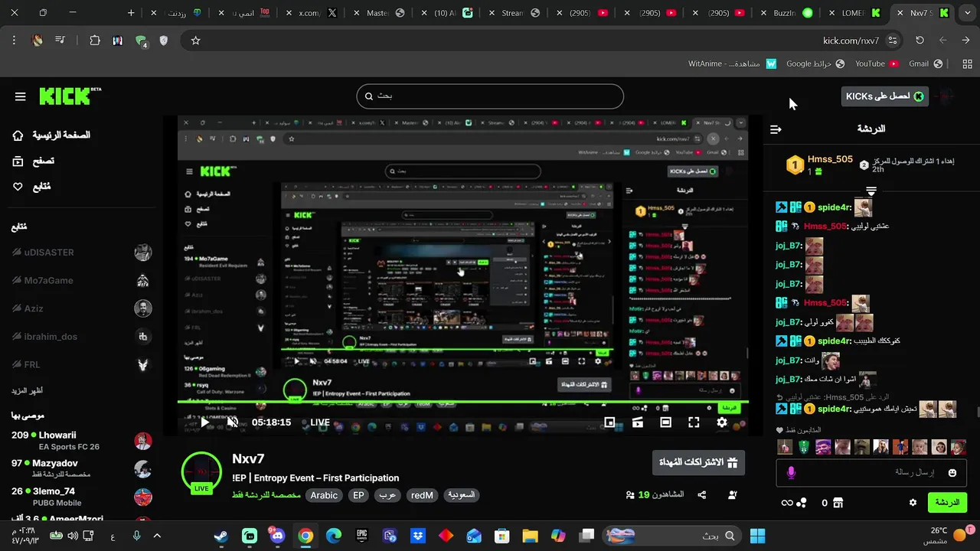The height and width of the screenshot is (551, 980).
Task: Click the gifted subscriptions button
Action: click(x=698, y=462)
